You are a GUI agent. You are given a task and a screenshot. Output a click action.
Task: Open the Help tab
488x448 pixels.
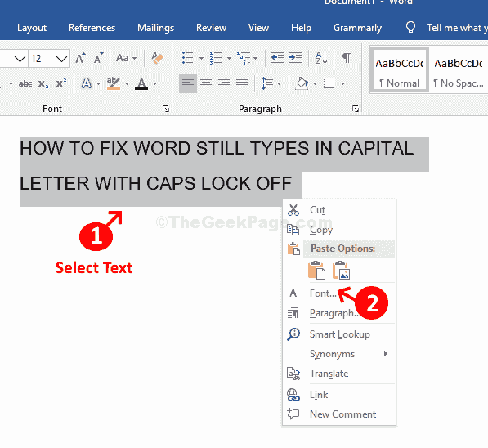(301, 28)
